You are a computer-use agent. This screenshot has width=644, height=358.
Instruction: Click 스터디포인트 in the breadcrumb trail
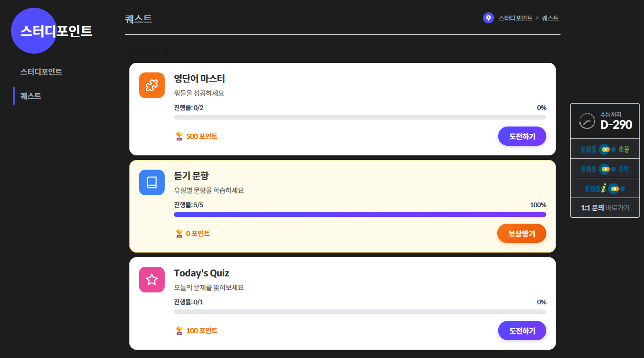pos(515,18)
